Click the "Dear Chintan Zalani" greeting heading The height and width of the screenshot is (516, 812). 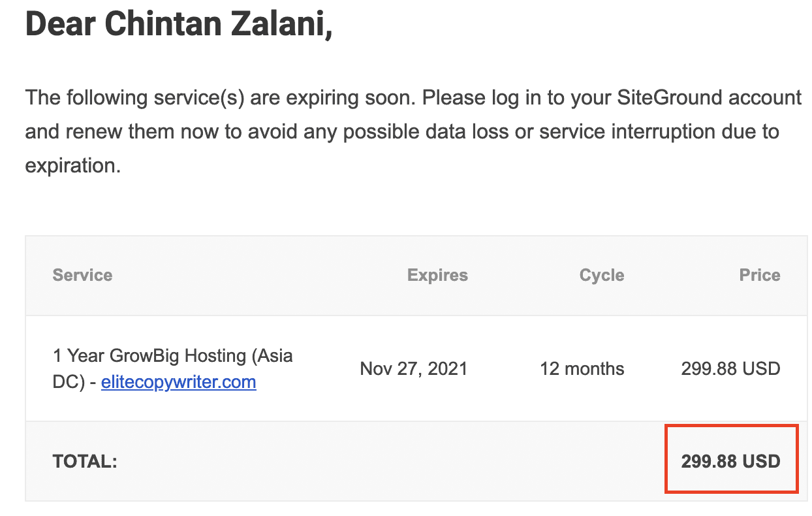[178, 25]
